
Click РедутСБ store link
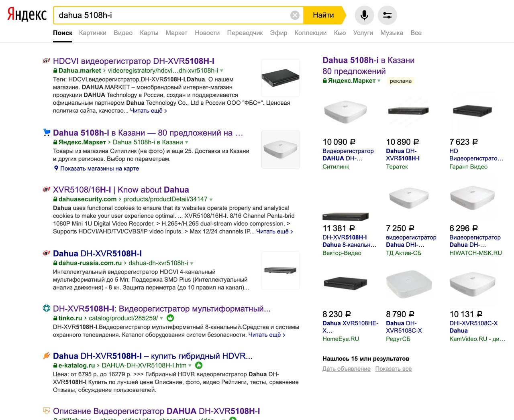coord(398,339)
